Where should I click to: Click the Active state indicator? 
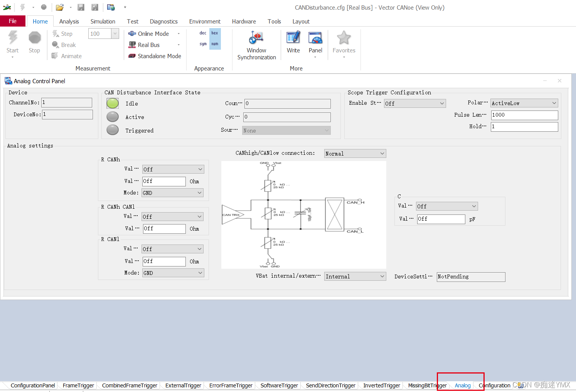113,117
